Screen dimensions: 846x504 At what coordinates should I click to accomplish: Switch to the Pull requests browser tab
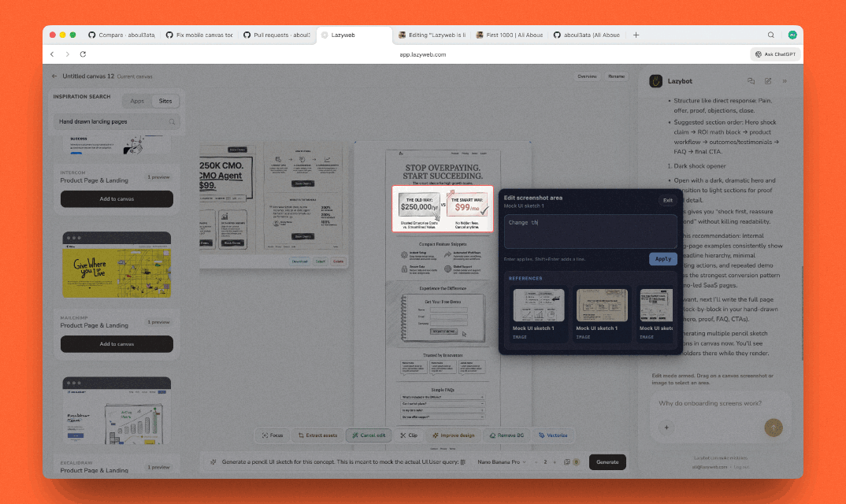coord(276,35)
